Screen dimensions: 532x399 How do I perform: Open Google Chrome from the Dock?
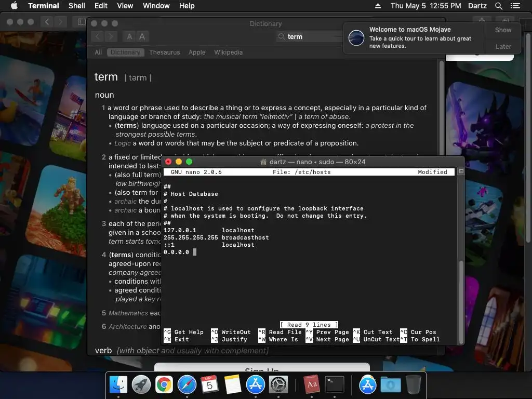164,385
